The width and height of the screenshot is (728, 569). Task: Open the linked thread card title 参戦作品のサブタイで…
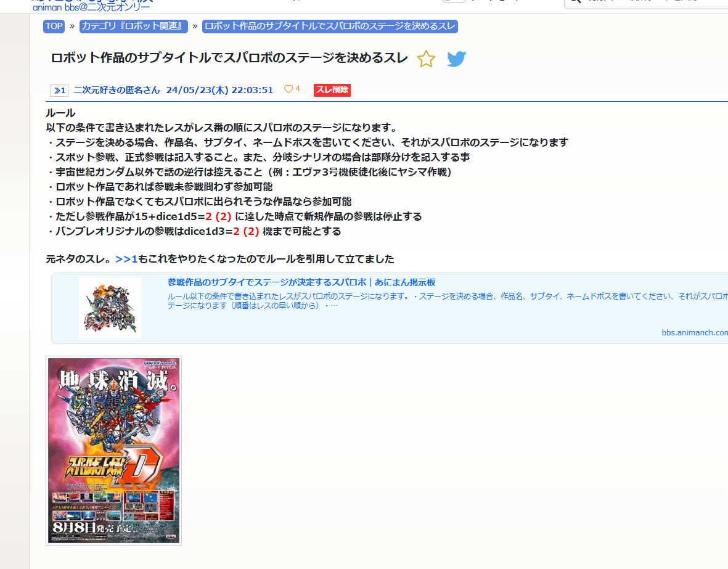(x=301, y=282)
